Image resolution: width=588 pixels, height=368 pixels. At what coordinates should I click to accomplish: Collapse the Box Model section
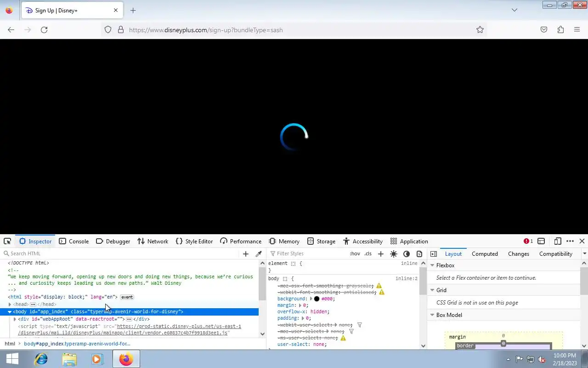pyautogui.click(x=432, y=315)
